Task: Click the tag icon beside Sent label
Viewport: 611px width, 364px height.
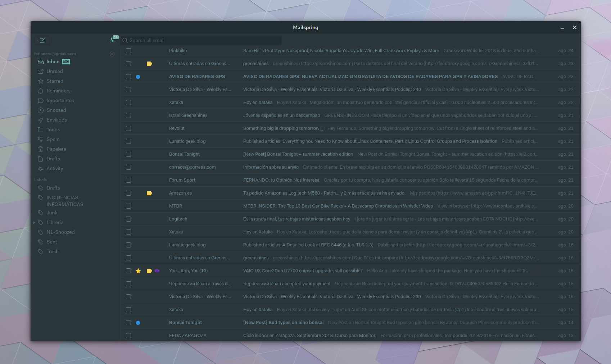Action: [41, 242]
